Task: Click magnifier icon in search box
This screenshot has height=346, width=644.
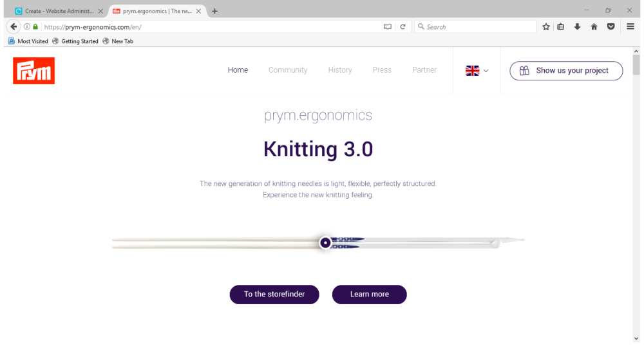Action: coord(421,26)
